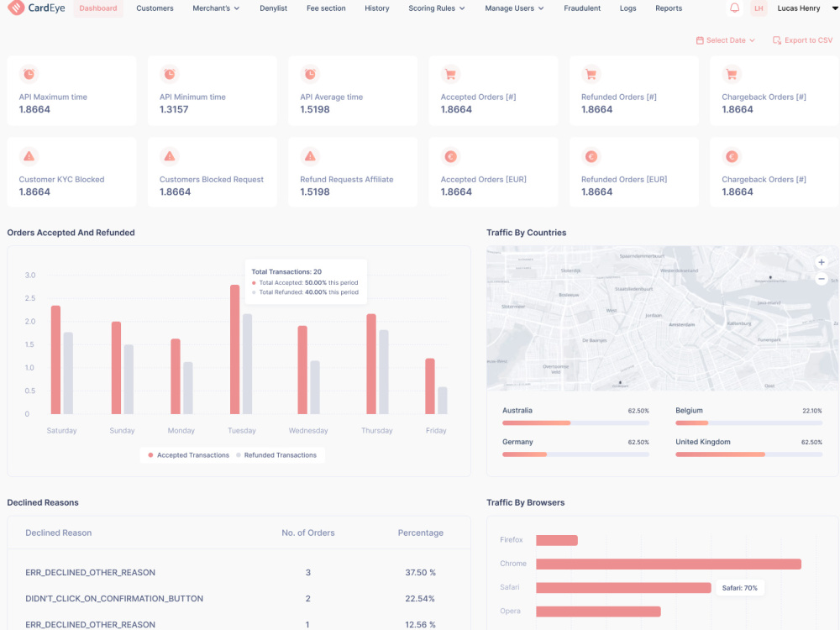The image size is (840, 630).
Task: Click the export icon beside Export to CSV
Action: coord(777,40)
